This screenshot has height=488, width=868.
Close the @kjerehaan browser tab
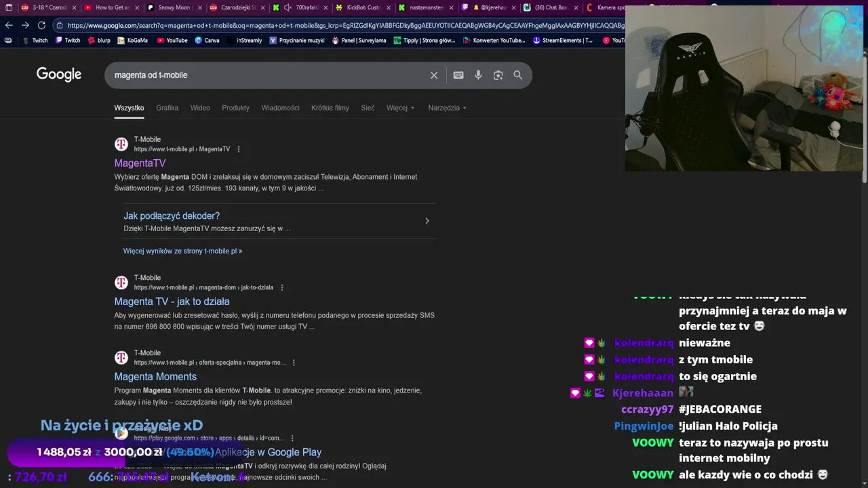[513, 7]
